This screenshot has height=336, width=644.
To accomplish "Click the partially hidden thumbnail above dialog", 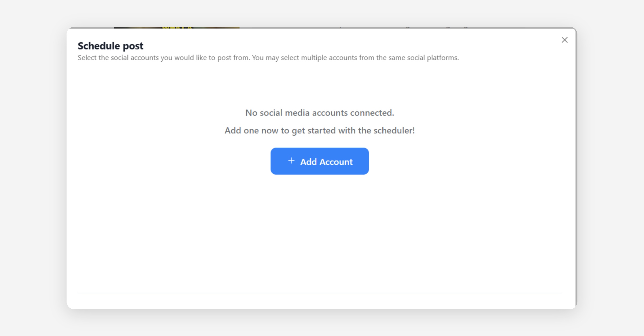I will pos(177,27).
